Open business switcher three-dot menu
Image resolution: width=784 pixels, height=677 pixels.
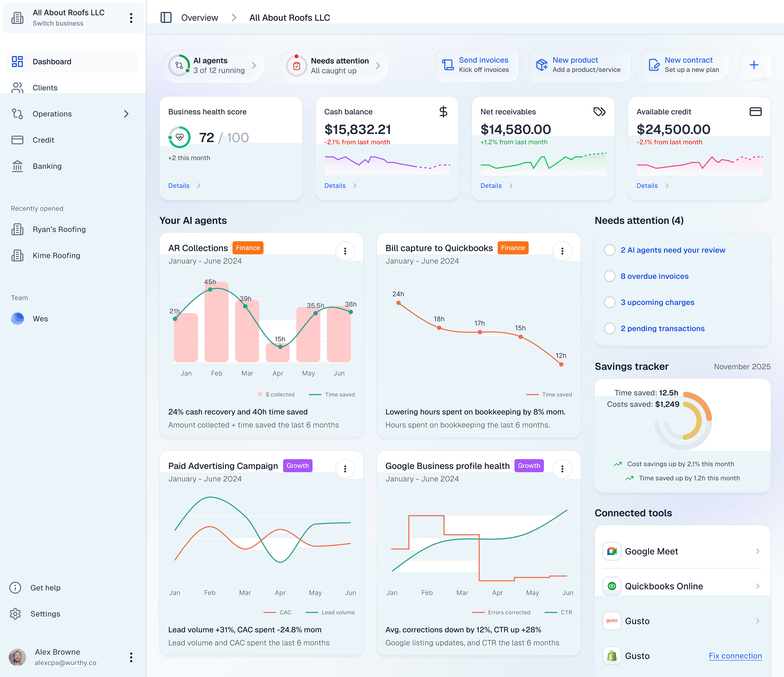pyautogui.click(x=131, y=18)
